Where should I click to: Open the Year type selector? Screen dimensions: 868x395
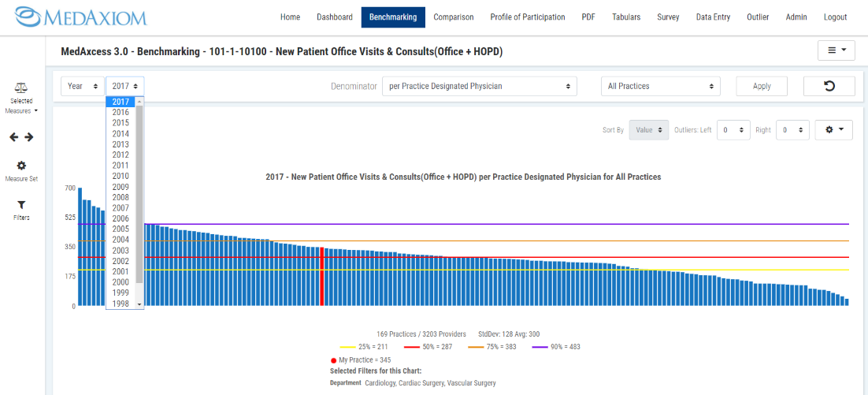82,86
